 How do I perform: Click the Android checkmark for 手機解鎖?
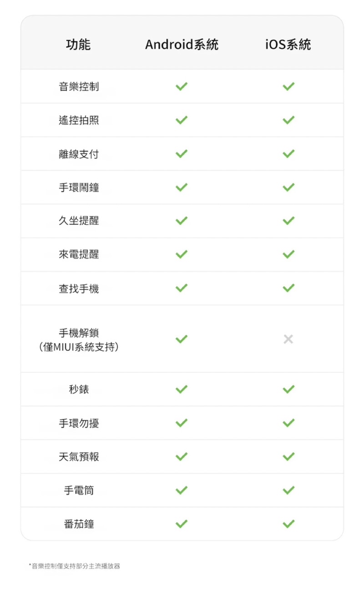click(182, 339)
